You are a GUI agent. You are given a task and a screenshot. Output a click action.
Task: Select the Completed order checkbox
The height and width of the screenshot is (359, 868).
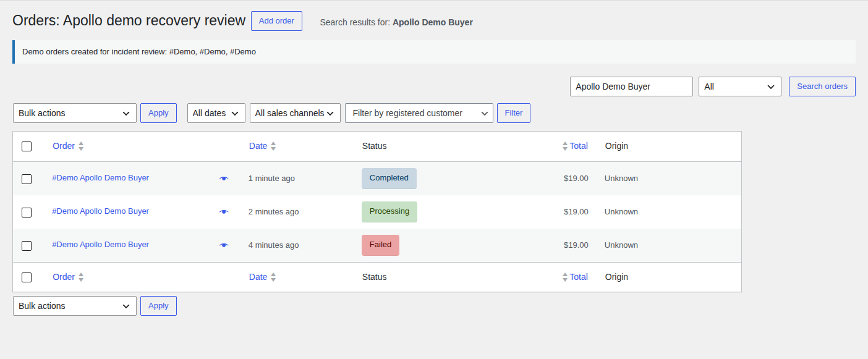(x=27, y=179)
